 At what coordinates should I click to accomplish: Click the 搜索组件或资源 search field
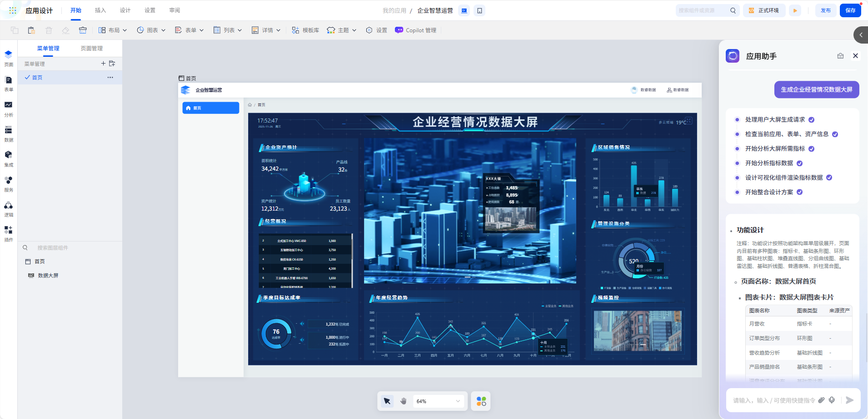pos(702,10)
